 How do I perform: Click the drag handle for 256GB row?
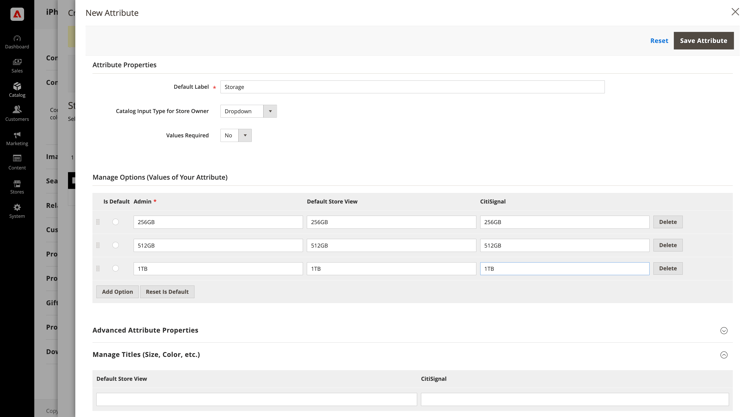pos(98,222)
